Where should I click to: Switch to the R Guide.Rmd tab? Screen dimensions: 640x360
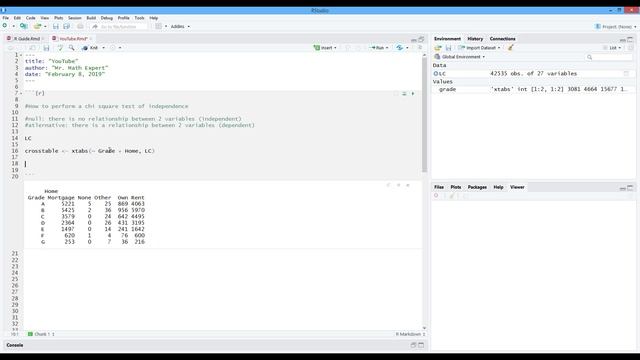click(x=27, y=39)
